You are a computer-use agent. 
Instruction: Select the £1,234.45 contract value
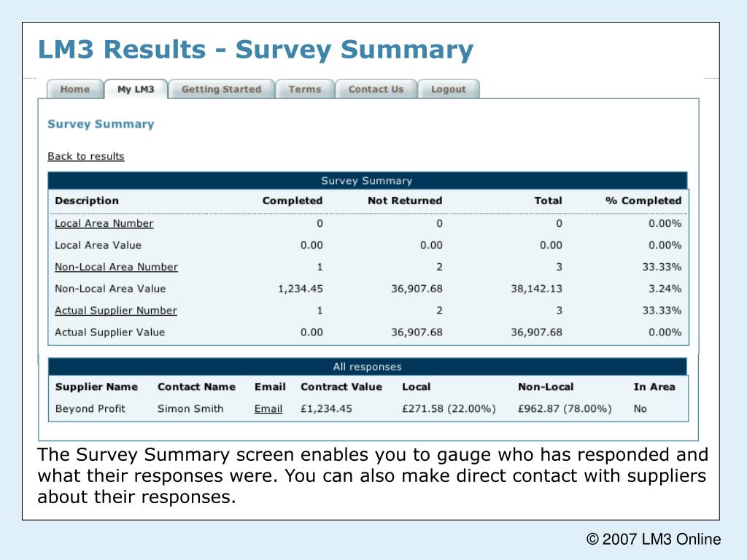[x=326, y=408]
